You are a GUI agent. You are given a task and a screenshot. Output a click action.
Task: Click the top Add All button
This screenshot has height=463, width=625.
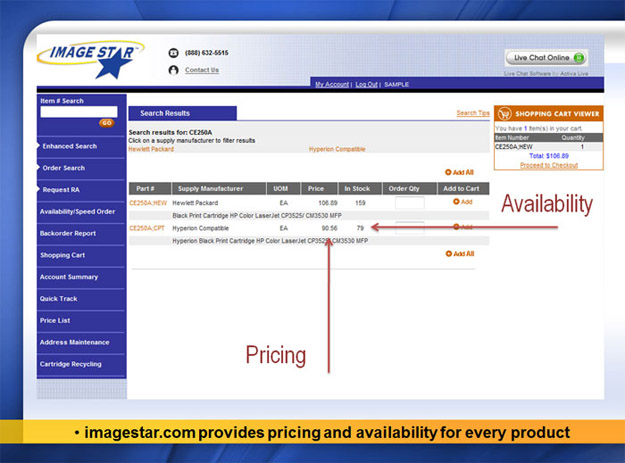[x=459, y=173]
